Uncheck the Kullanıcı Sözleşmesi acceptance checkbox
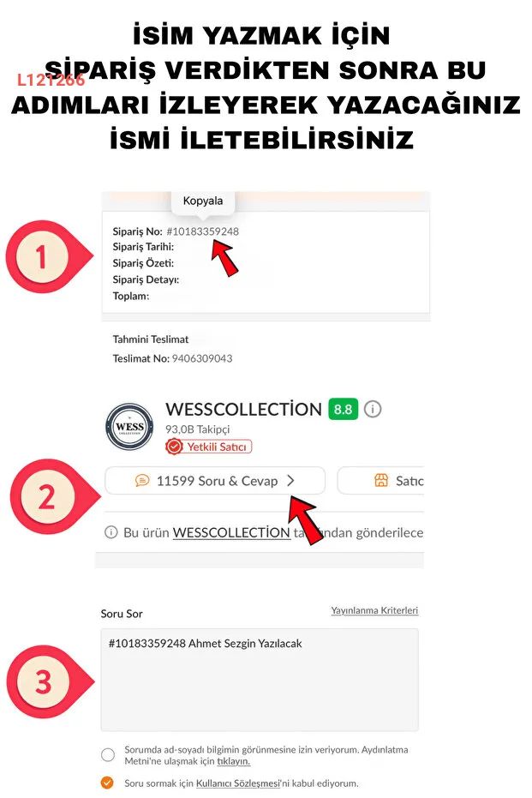 [x=107, y=783]
